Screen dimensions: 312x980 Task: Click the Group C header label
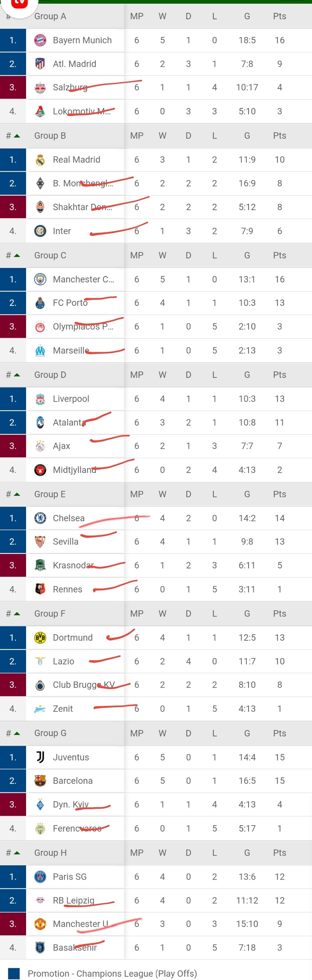click(50, 255)
